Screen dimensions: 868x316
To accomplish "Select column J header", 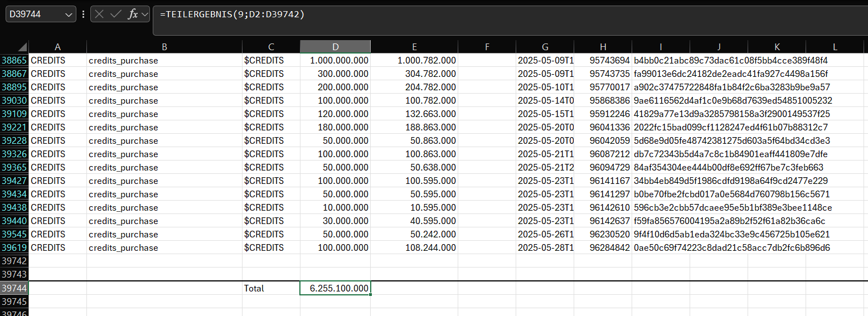I will coord(719,47).
